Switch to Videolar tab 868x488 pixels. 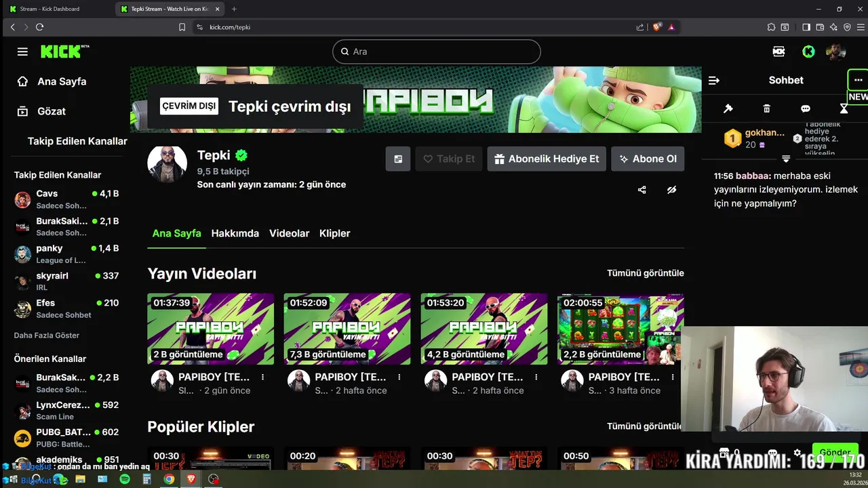(290, 233)
